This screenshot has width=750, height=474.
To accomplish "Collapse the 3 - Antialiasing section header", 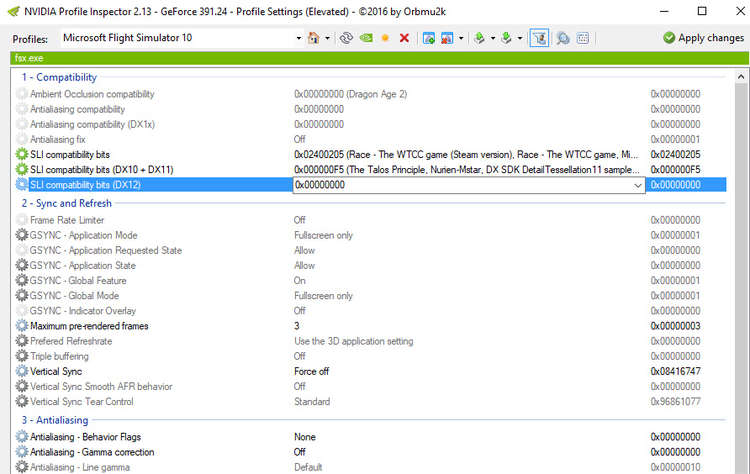I will pyautogui.click(x=55, y=420).
